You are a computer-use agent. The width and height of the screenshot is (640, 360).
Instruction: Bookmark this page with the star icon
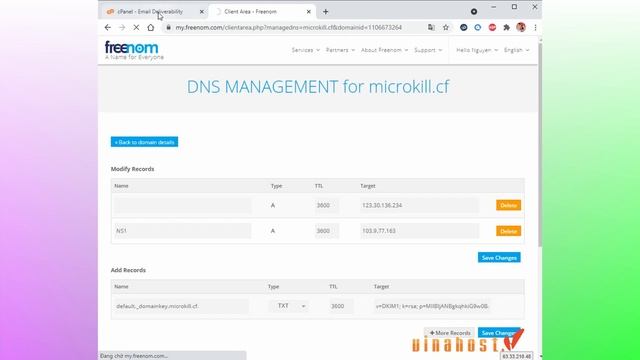click(446, 27)
